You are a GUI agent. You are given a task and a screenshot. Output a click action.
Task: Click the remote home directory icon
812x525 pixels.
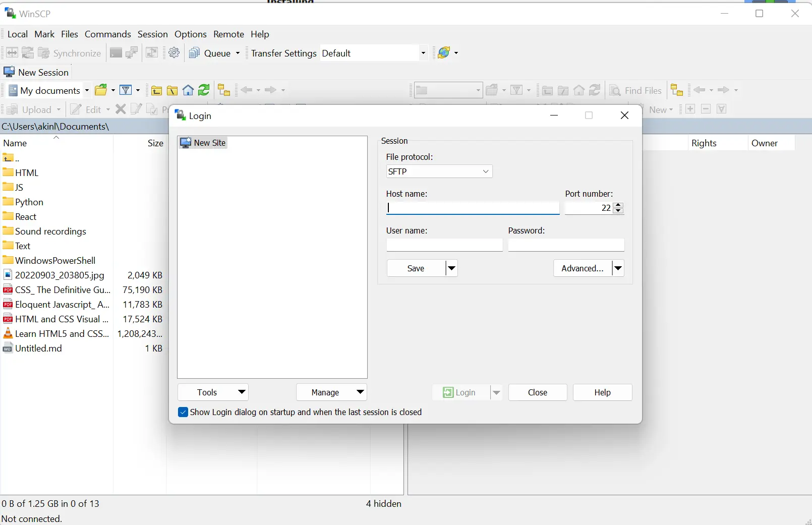coord(579,90)
